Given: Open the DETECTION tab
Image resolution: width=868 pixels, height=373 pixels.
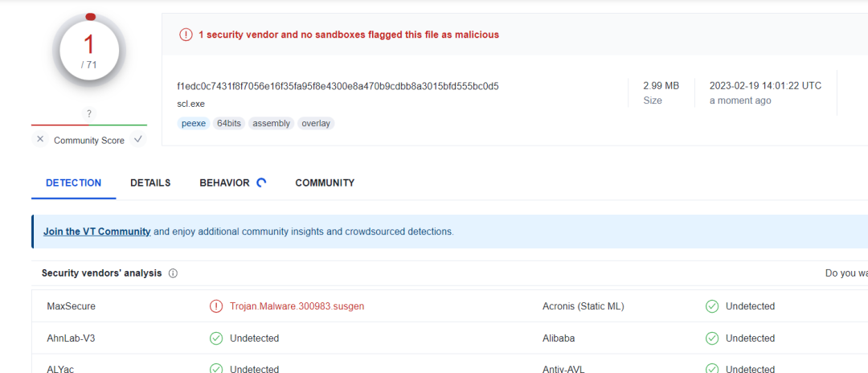Looking at the screenshot, I should click(74, 182).
